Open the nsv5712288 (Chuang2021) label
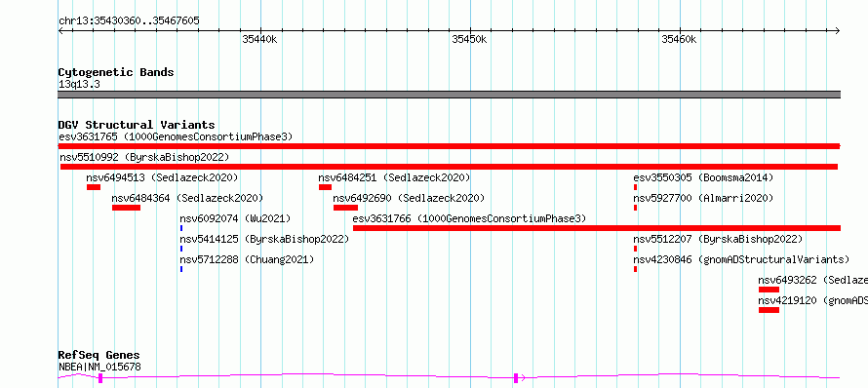The height and width of the screenshot is (388, 868). 247,259
